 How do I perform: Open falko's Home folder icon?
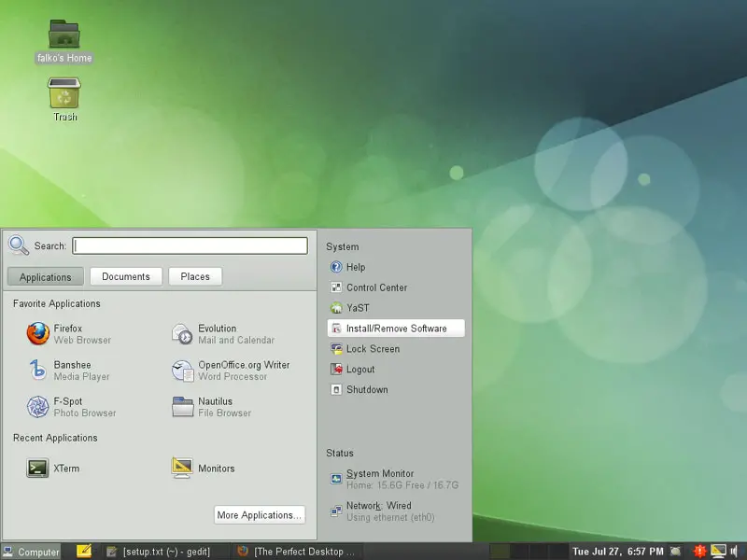coord(63,35)
